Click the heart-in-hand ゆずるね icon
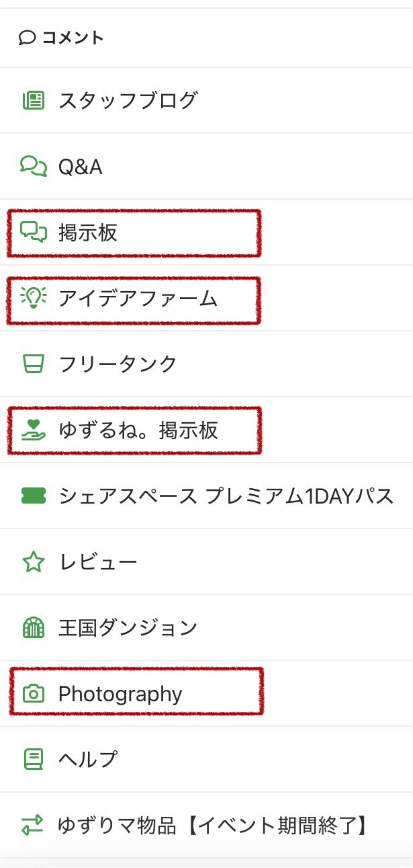Image resolution: width=413 pixels, height=868 pixels. click(x=33, y=430)
